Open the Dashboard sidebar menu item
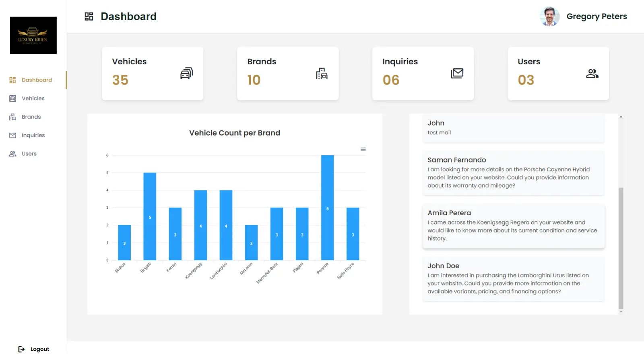This screenshot has width=644, height=362. pyautogui.click(x=33, y=80)
